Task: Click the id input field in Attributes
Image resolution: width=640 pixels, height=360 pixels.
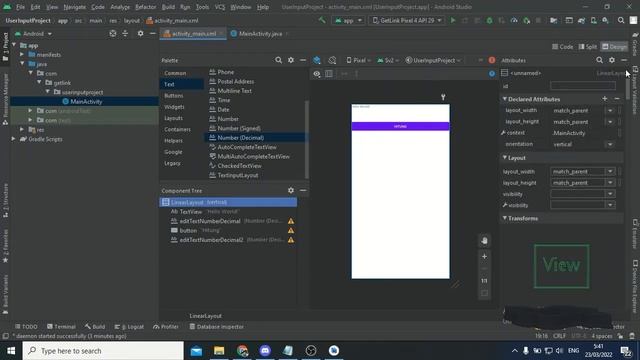Action: click(x=582, y=86)
